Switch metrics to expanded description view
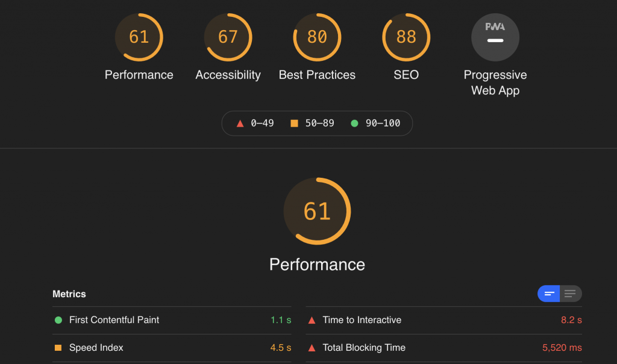 pyautogui.click(x=571, y=293)
